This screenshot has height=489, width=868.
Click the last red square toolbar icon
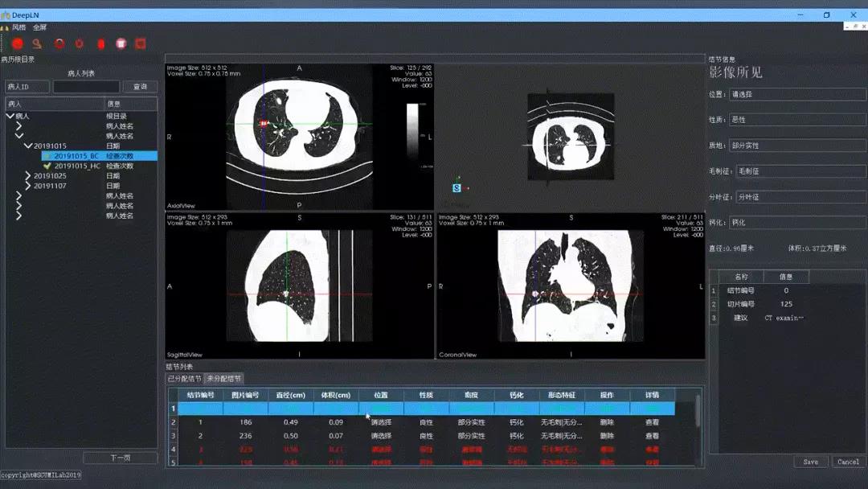[x=141, y=43]
